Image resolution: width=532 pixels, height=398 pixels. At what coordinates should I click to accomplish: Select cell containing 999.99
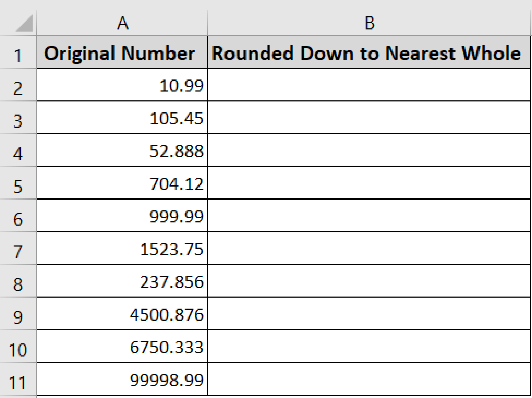pyautogui.click(x=122, y=216)
